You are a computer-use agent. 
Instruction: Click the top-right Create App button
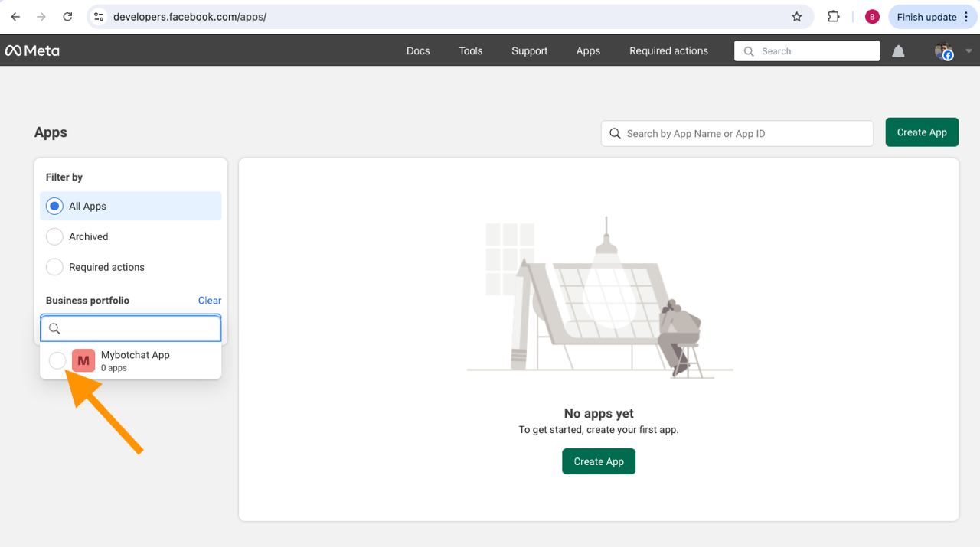[x=922, y=132]
